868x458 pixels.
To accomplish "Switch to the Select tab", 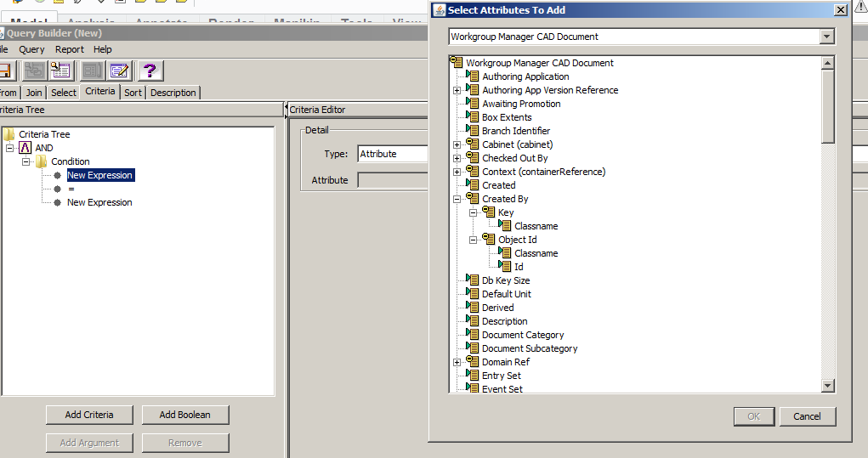I will coord(64,93).
